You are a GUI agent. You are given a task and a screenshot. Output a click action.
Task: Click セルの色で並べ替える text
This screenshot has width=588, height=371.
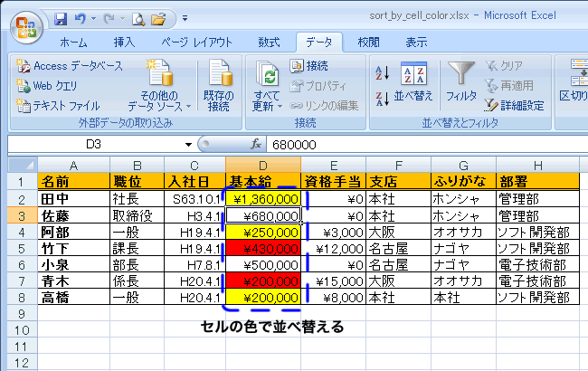click(272, 327)
